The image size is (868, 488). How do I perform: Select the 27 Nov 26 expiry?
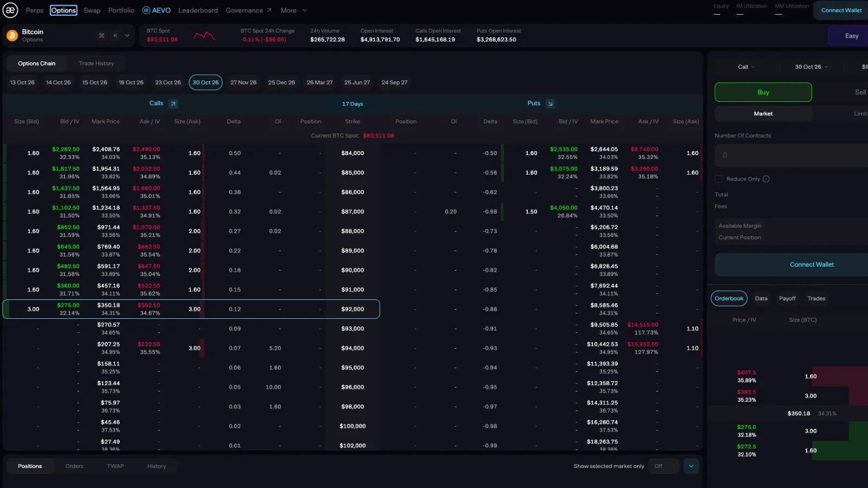click(243, 82)
